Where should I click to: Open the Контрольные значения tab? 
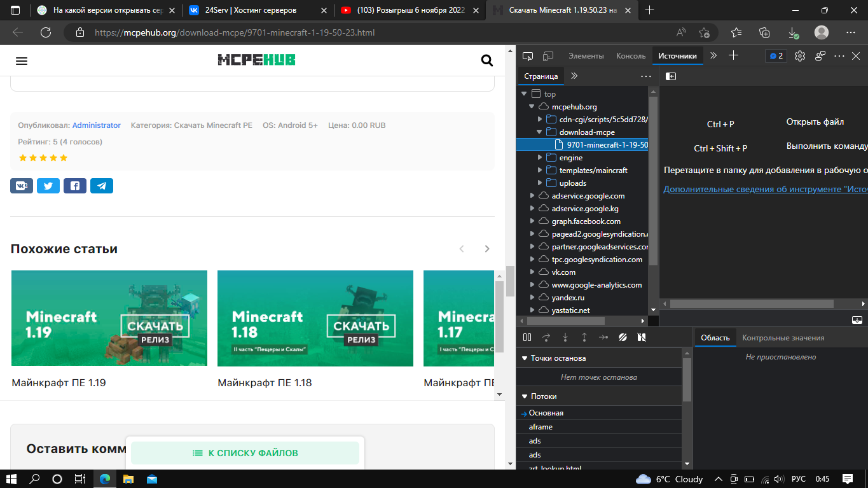click(x=783, y=338)
